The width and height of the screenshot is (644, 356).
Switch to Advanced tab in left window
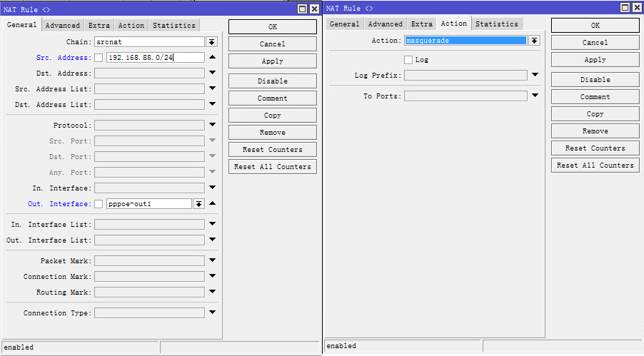click(x=63, y=25)
